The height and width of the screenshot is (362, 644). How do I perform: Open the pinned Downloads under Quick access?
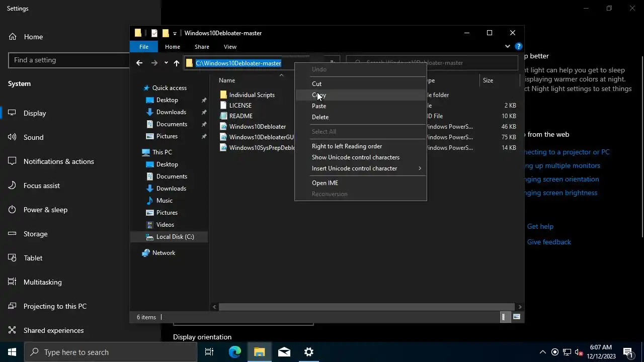click(171, 112)
